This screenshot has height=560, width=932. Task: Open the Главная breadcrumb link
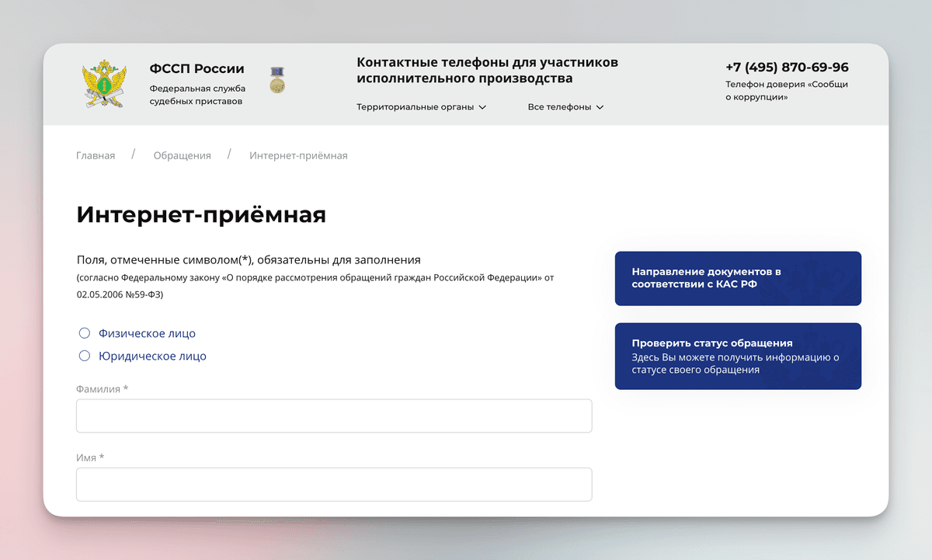point(95,155)
